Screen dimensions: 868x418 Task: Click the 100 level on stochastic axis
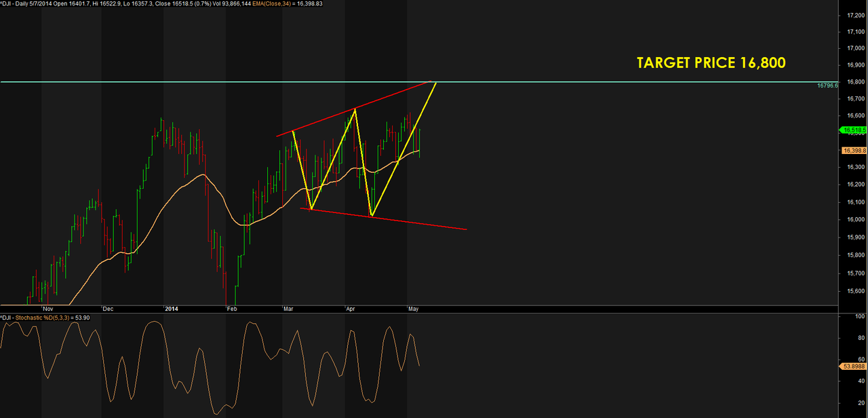(x=860, y=317)
